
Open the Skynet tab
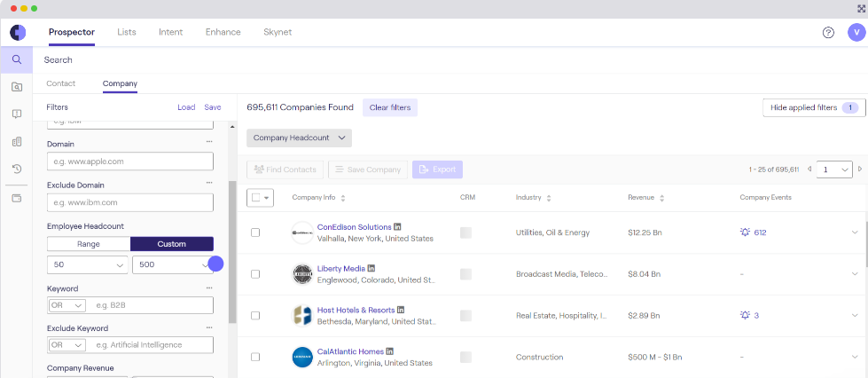point(278,32)
